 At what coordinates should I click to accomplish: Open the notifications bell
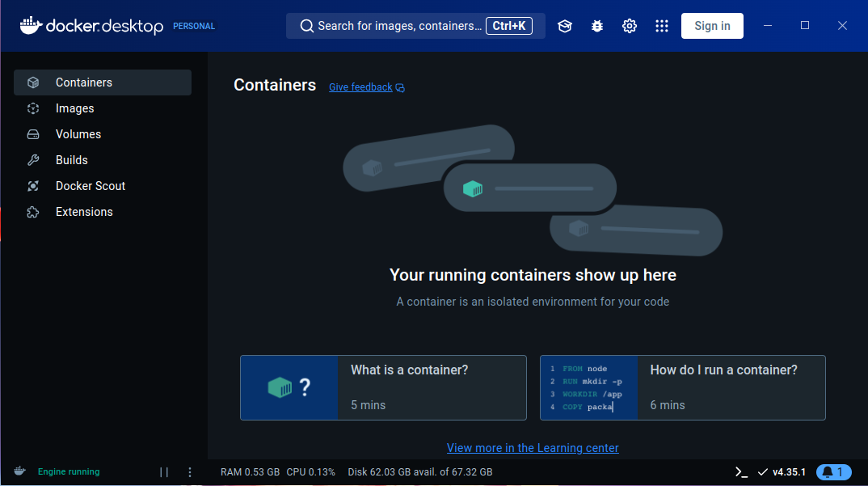coord(833,471)
